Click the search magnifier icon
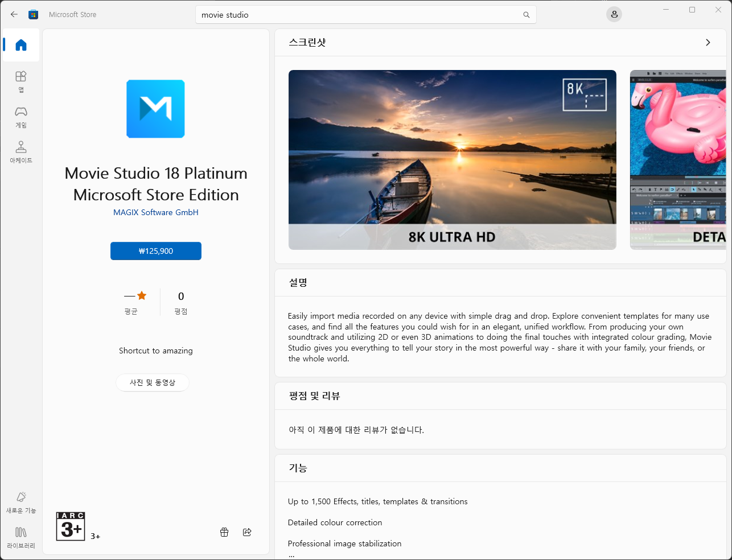 [x=527, y=15]
